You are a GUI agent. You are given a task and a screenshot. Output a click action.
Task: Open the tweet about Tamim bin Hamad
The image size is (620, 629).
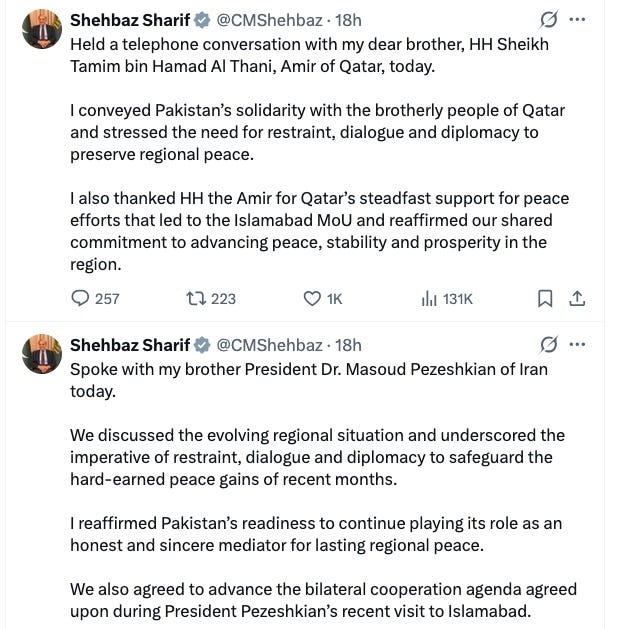click(x=320, y=154)
